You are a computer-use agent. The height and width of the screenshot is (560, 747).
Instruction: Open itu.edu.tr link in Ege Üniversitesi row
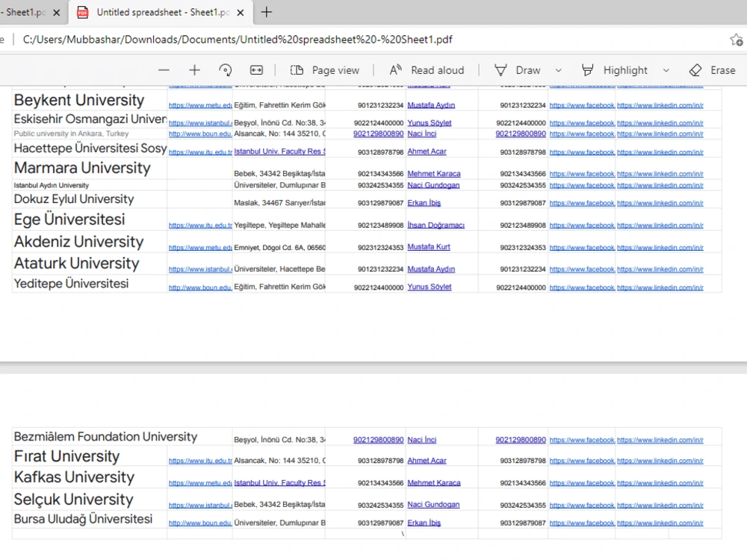(x=200, y=225)
